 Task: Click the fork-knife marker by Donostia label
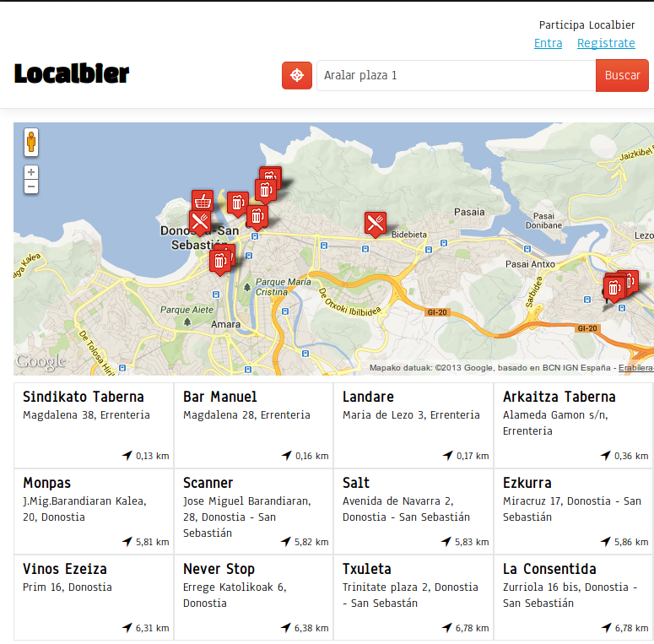coord(199,222)
